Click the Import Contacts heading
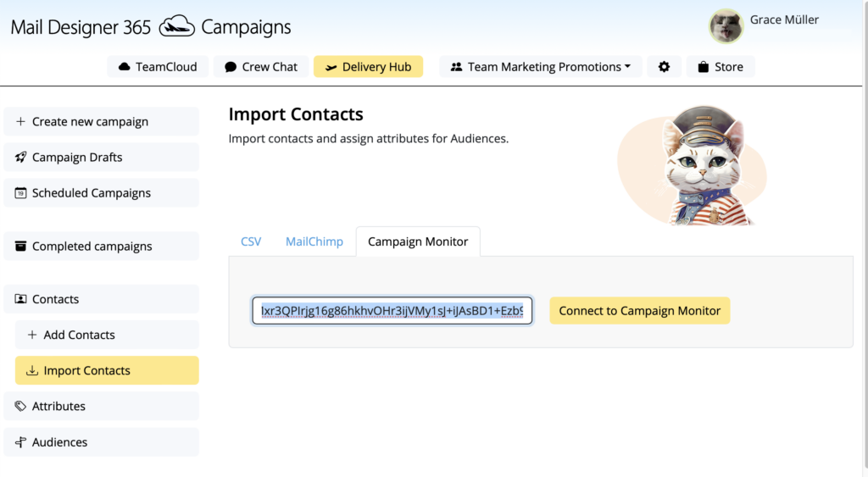Viewport: 868px width, 477px height. (296, 114)
